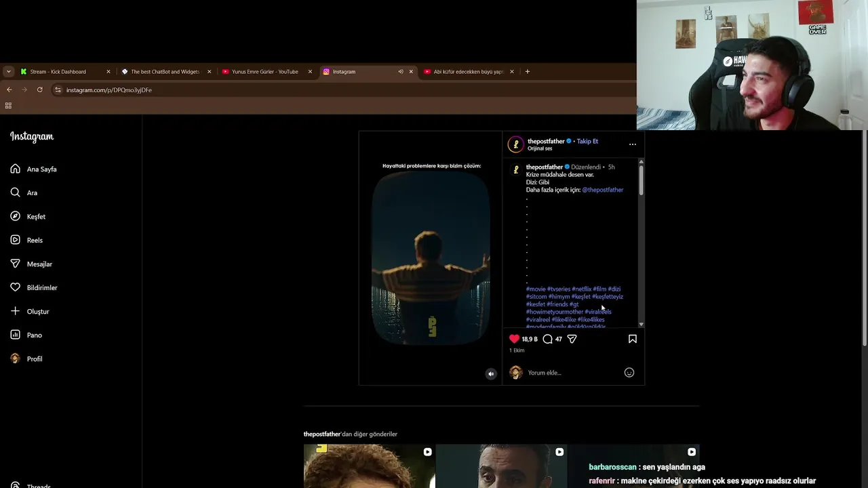Screen dimensions: 868x488
Task: Open the apps grid in bookmarks bar
Action: pos(8,106)
